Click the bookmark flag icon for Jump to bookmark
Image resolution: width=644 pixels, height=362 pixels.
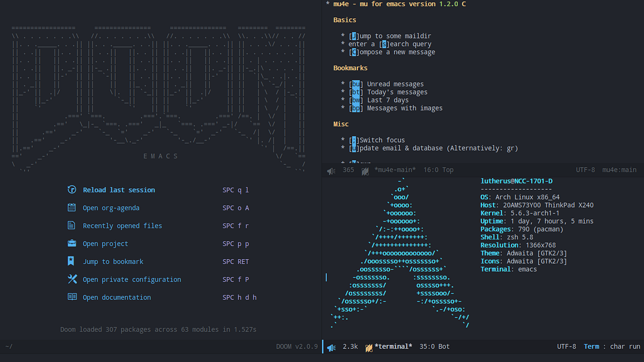pos(72,261)
